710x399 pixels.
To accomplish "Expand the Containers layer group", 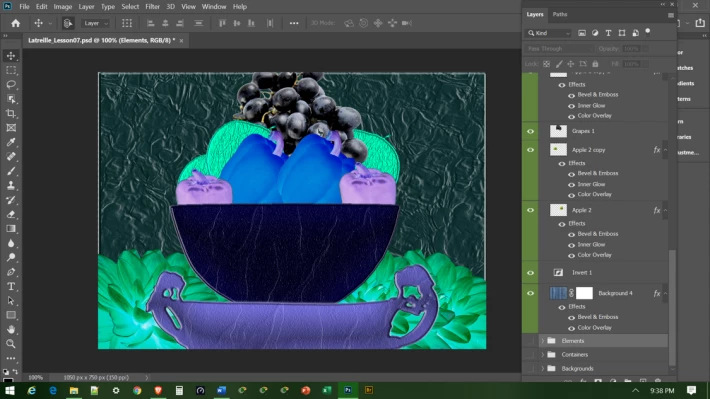I will 542,355.
